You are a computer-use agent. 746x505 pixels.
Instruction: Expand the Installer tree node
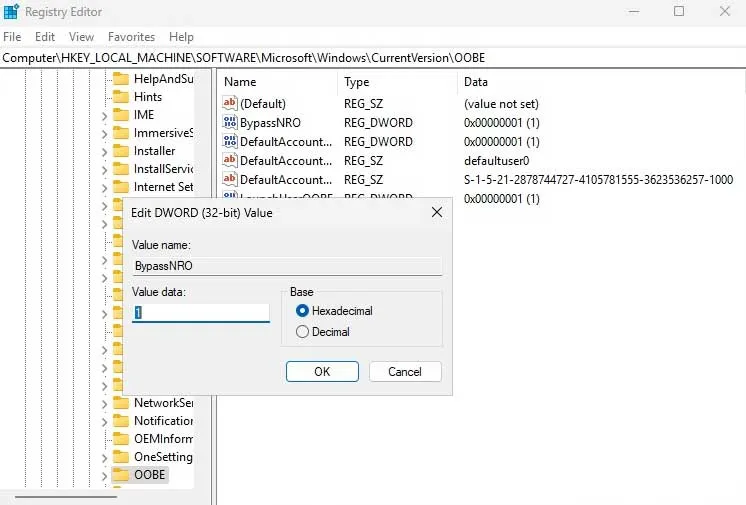(105, 152)
